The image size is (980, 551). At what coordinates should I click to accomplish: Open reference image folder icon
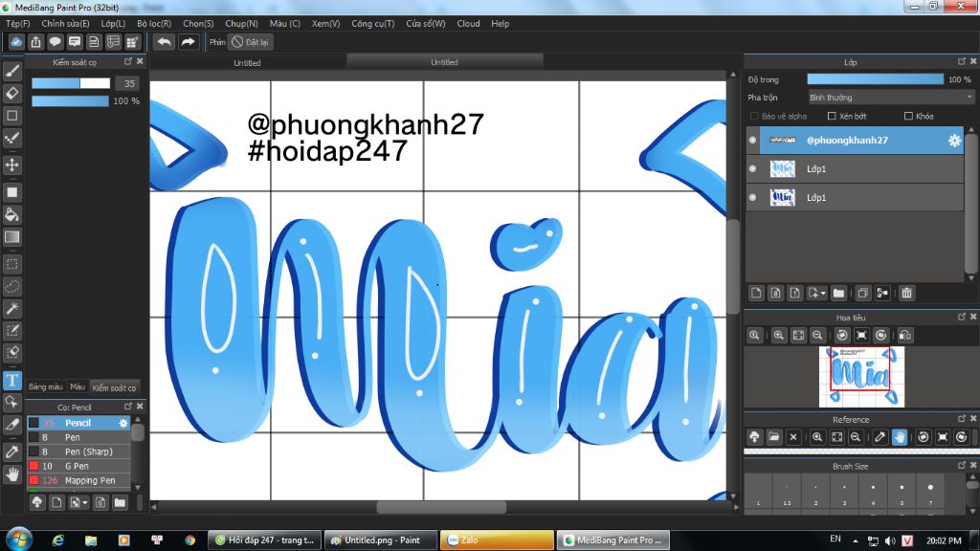773,436
